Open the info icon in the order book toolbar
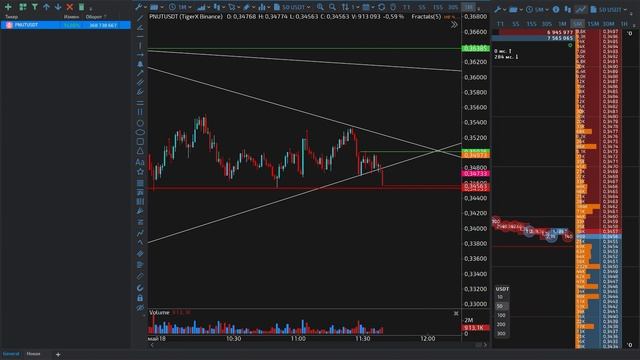Image resolution: width=640 pixels, height=360 pixels. [x=556, y=9]
